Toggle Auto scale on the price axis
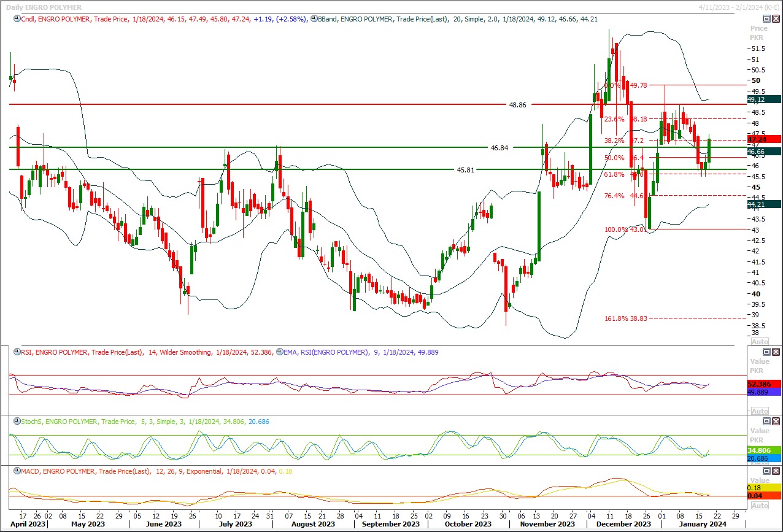 click(x=759, y=342)
